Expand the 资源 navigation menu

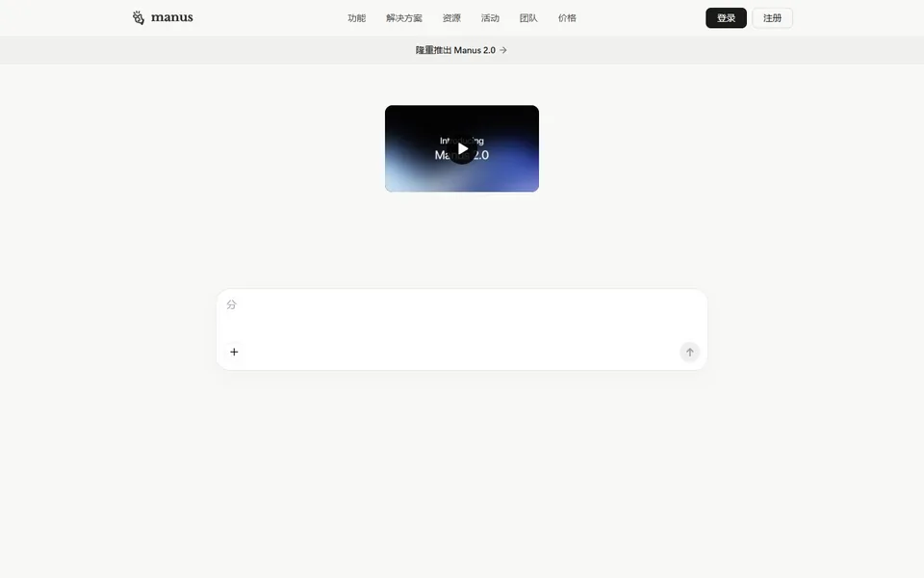451,18
